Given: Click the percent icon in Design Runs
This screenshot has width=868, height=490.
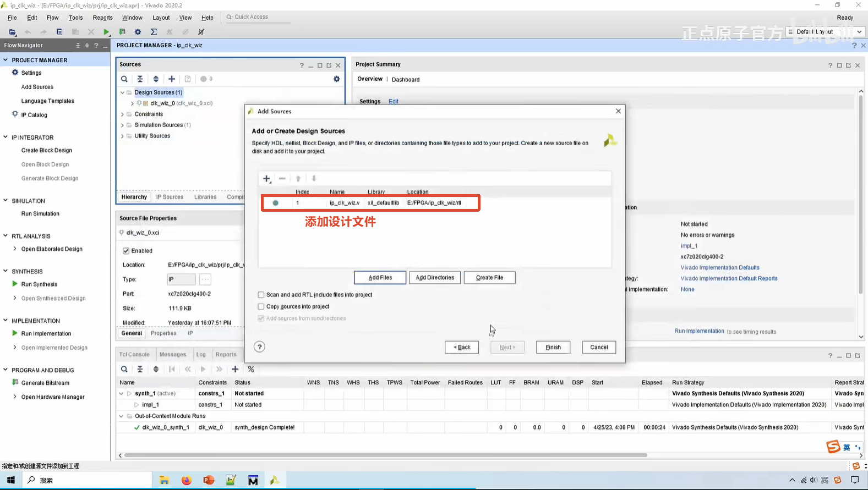Looking at the screenshot, I should (x=251, y=369).
